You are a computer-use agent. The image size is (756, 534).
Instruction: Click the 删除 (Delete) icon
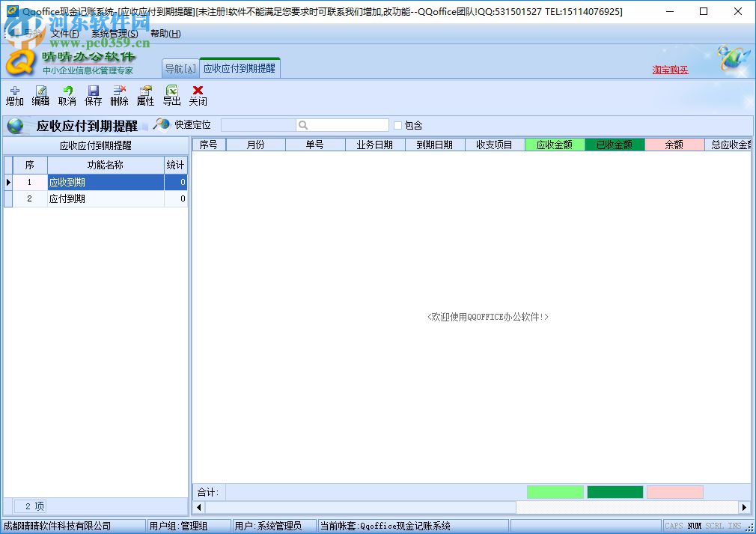118,96
